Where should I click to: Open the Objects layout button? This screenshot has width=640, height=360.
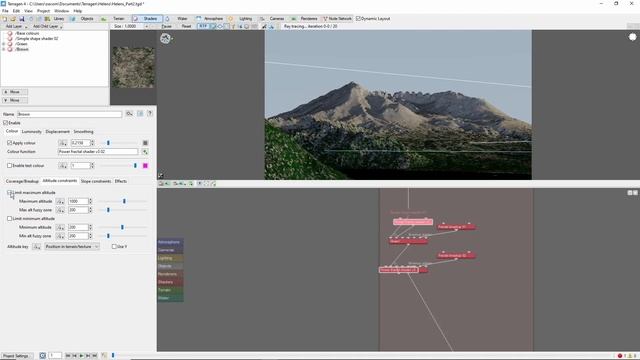tap(83, 19)
